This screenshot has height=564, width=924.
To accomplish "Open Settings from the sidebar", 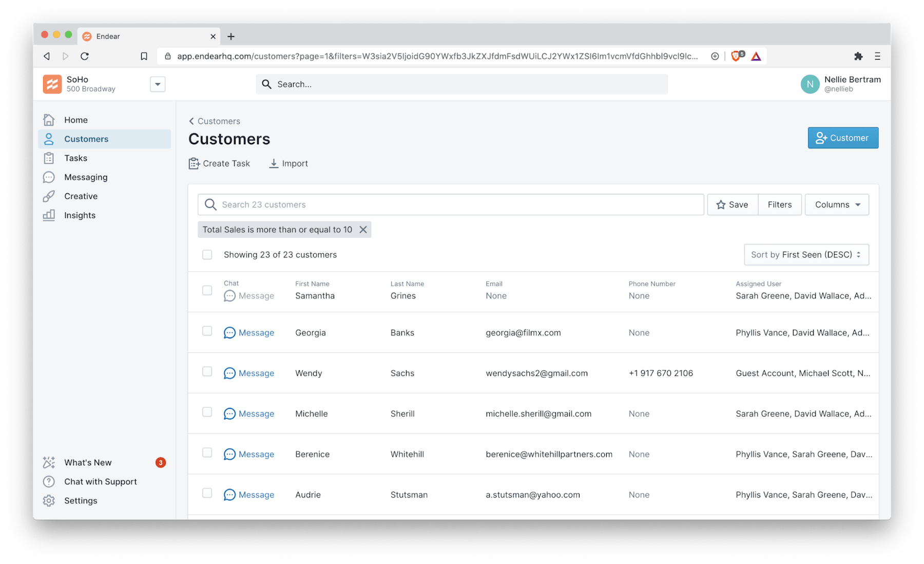I will (x=104, y=500).
